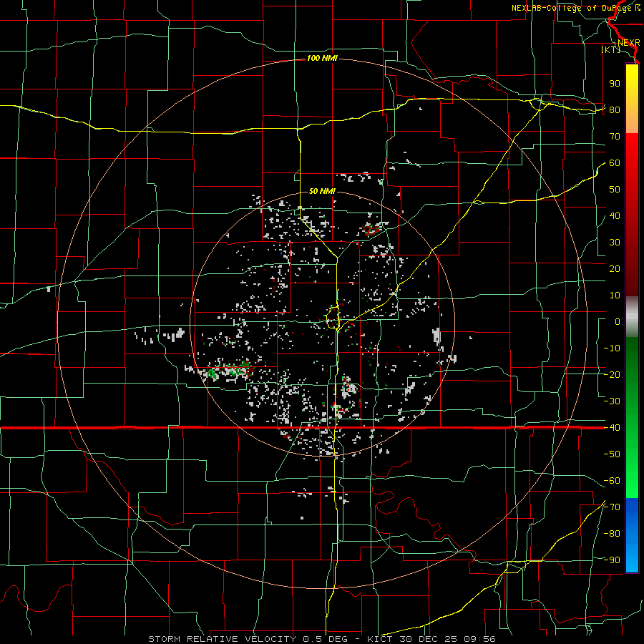Viewport: 644px width, 644px height.
Task: Click the gray zero-velocity segment of color bar
Action: tap(632, 316)
